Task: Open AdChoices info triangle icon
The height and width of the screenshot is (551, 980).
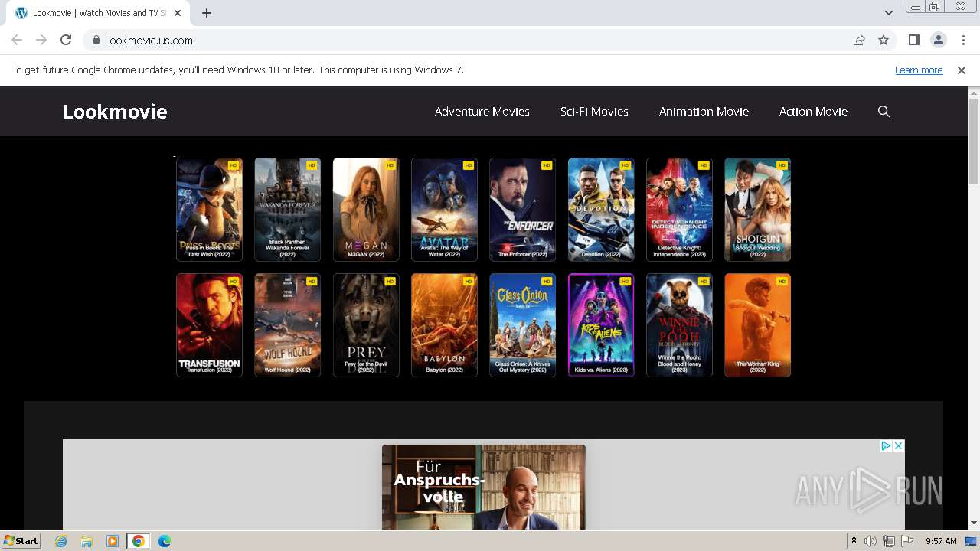Action: coord(886,445)
